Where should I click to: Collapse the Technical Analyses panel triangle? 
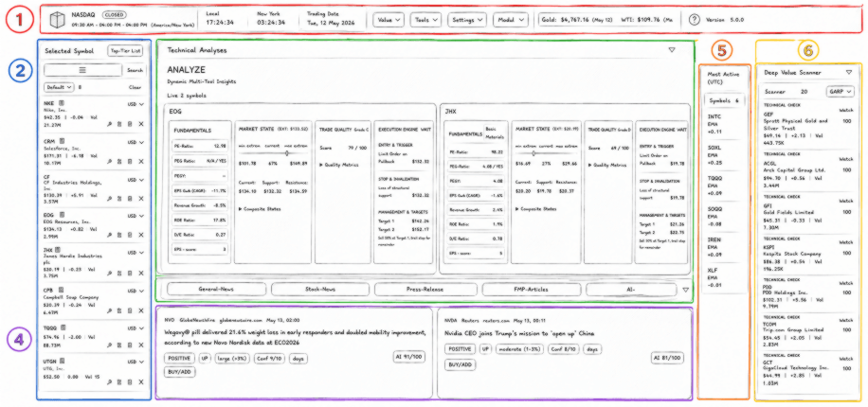tap(672, 50)
